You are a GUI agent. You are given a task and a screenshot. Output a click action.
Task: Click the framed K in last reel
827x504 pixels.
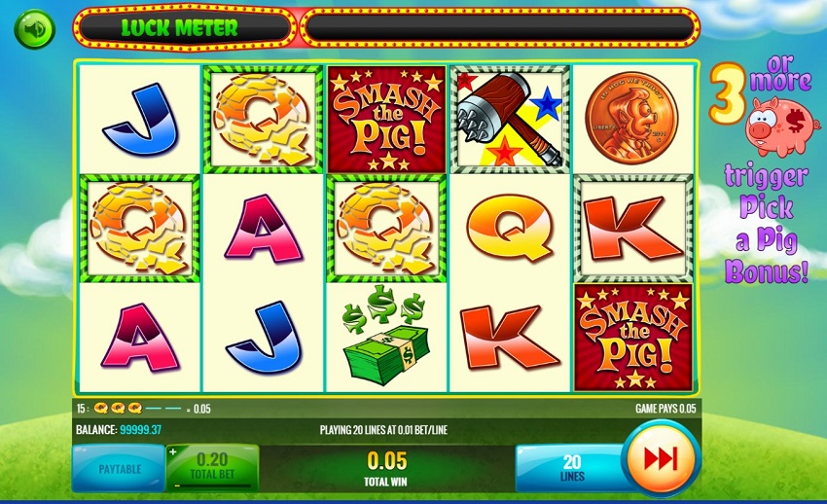pos(633,229)
